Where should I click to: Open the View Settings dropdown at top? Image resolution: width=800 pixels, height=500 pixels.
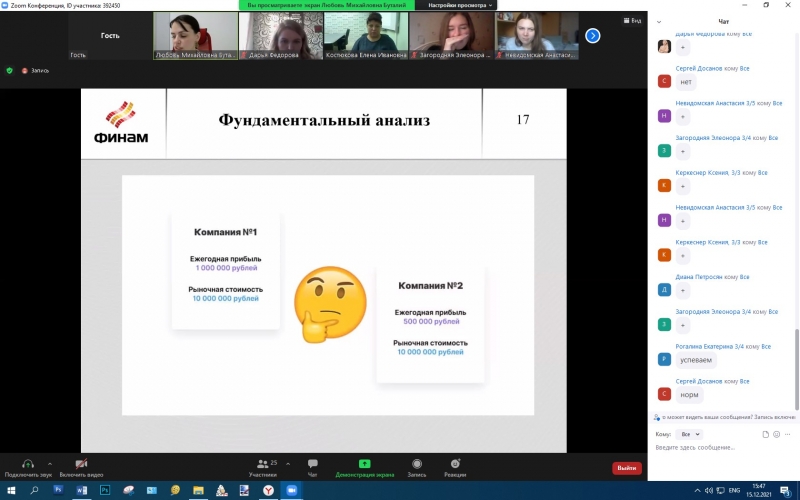tap(460, 5)
